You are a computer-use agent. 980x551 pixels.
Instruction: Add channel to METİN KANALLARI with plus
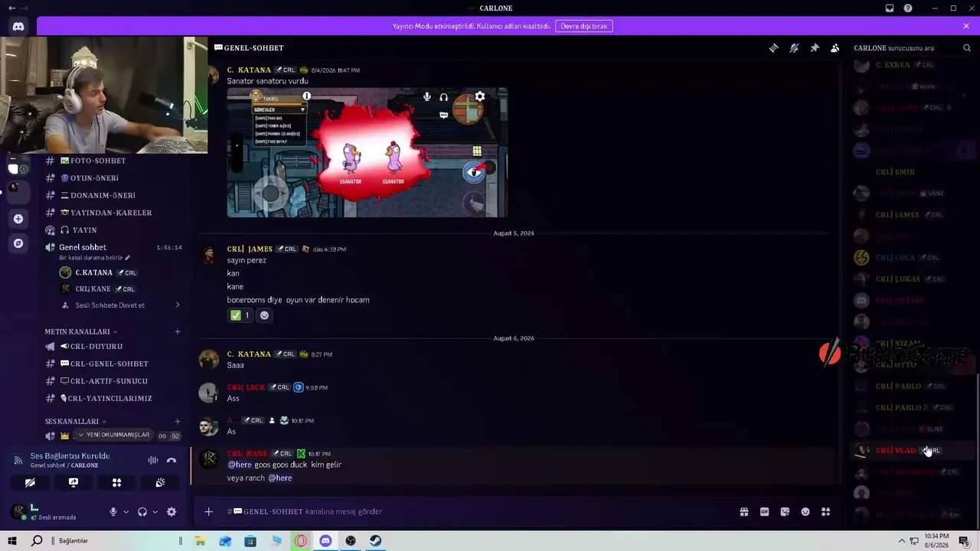click(178, 332)
